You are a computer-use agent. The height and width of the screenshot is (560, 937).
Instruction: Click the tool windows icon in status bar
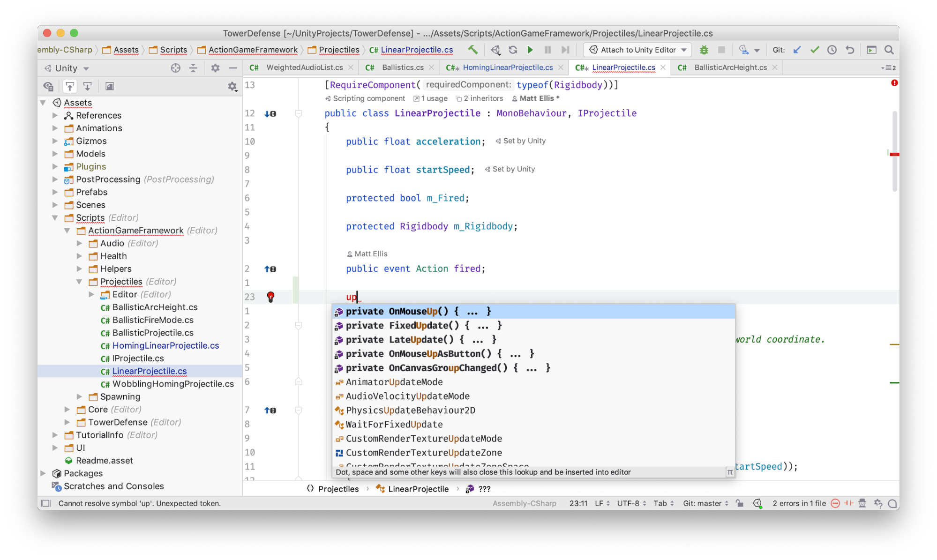[45, 503]
